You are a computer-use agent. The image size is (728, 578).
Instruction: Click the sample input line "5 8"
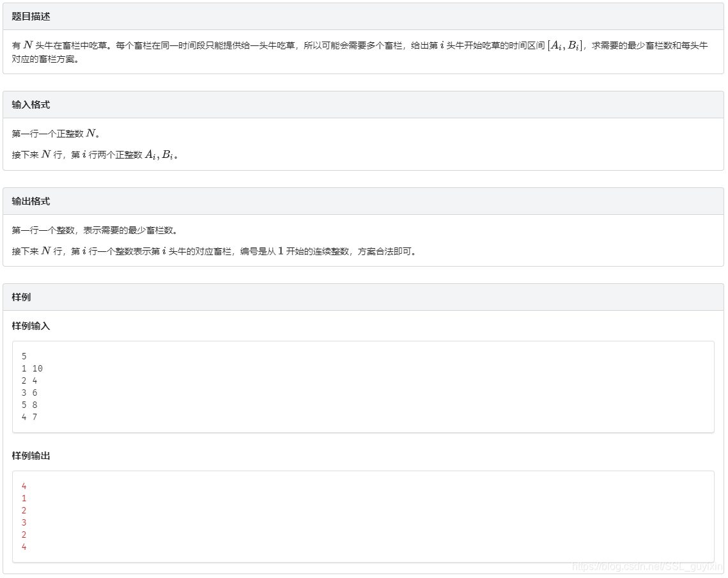click(29, 405)
